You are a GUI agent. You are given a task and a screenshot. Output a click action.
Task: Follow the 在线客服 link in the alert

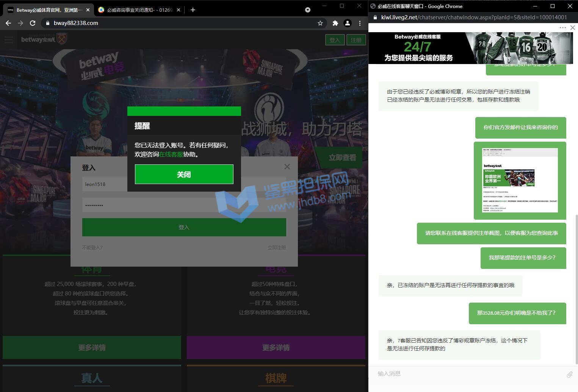click(171, 154)
